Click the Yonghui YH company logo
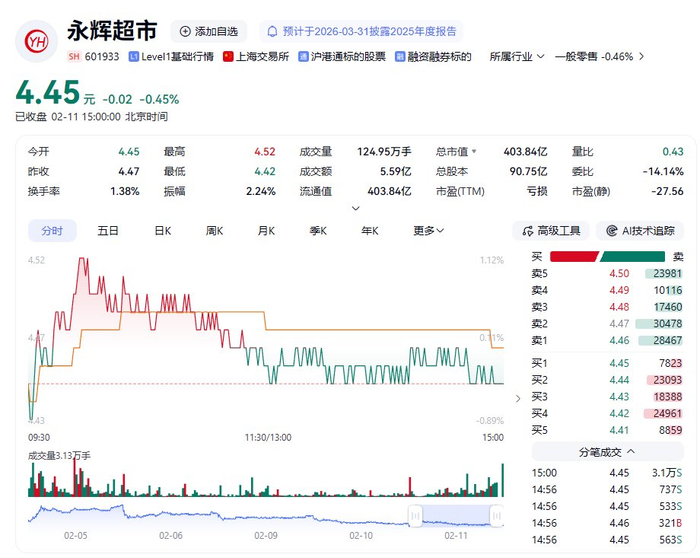This screenshot has height=558, width=700. pyautogui.click(x=36, y=42)
